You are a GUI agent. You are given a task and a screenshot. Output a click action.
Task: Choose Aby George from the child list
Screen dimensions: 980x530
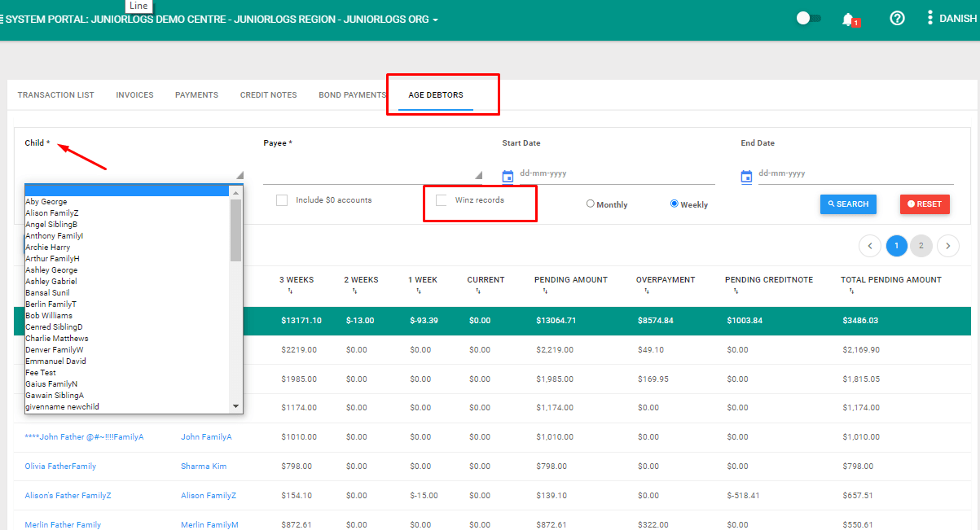coord(128,202)
